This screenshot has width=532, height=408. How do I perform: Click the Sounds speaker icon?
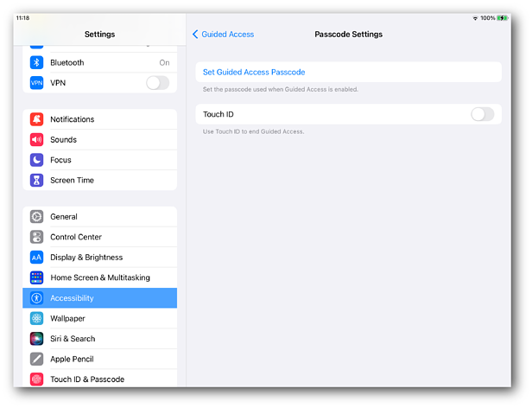(x=36, y=139)
